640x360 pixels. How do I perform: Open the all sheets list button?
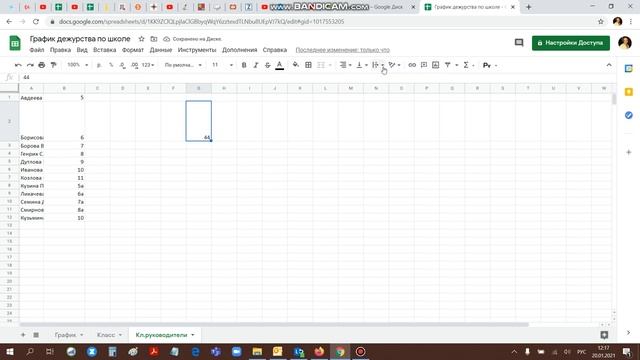(x=36, y=335)
